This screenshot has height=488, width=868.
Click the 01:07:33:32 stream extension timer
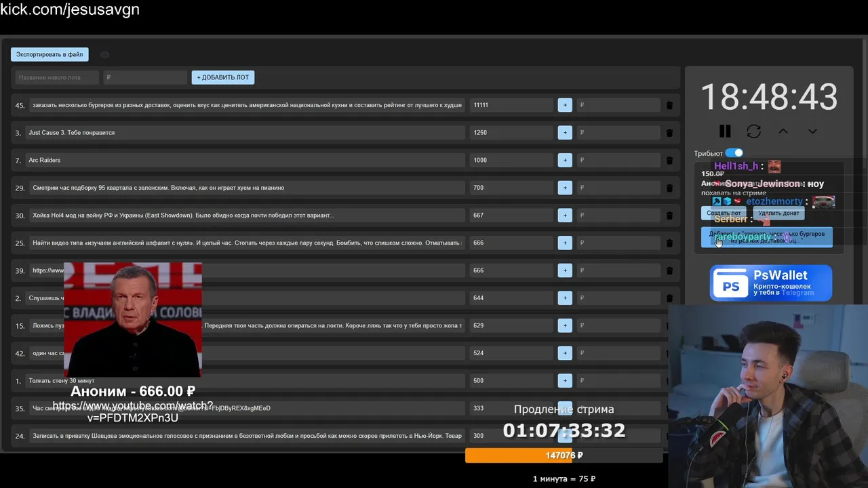point(564,430)
